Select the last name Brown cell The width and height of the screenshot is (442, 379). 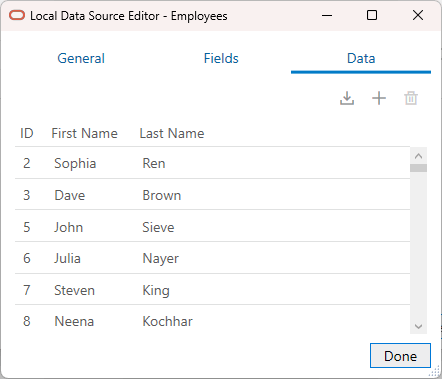pos(162,195)
